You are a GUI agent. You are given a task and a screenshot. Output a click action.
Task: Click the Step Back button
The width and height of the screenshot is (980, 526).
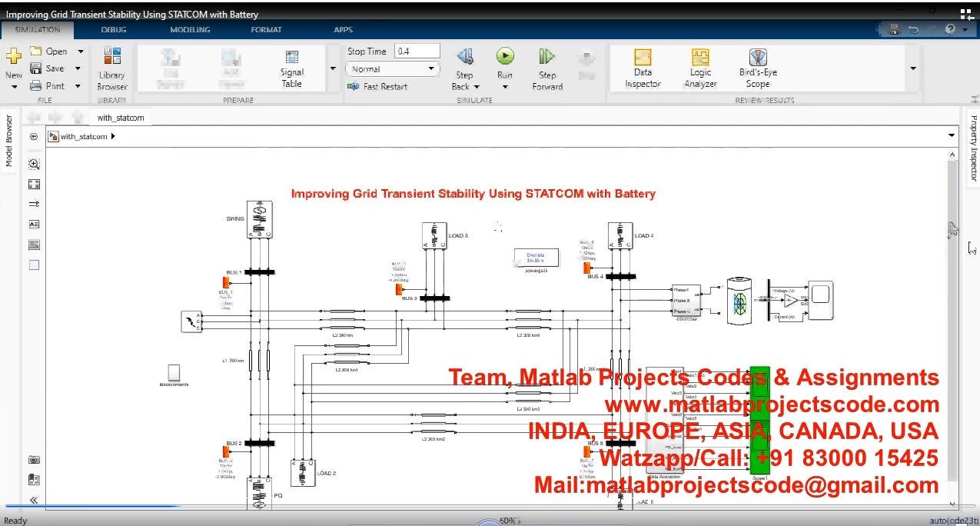464,68
